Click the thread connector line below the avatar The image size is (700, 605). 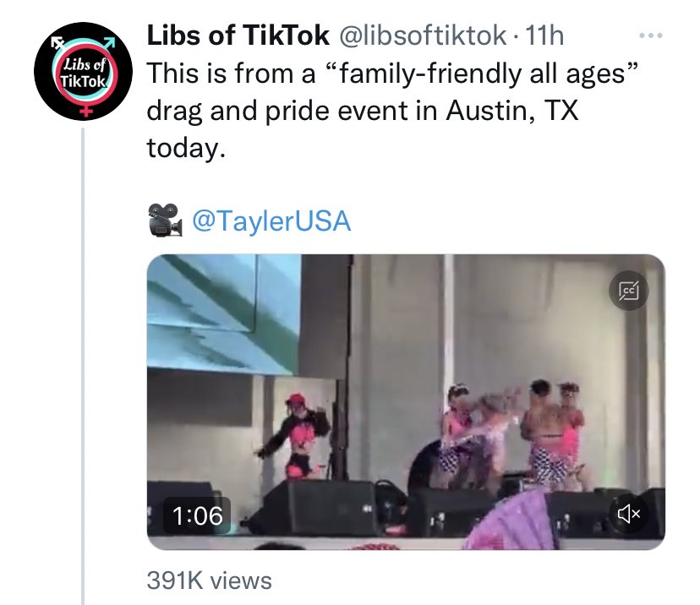click(83, 366)
